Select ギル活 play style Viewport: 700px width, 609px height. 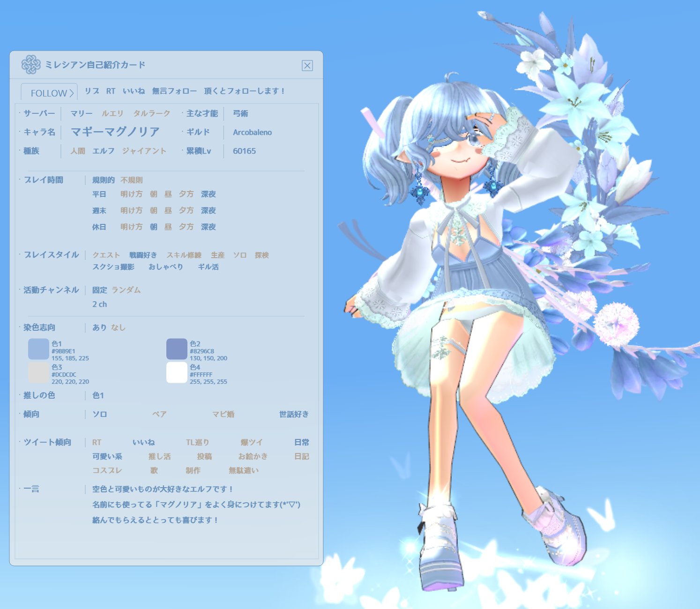click(x=209, y=267)
